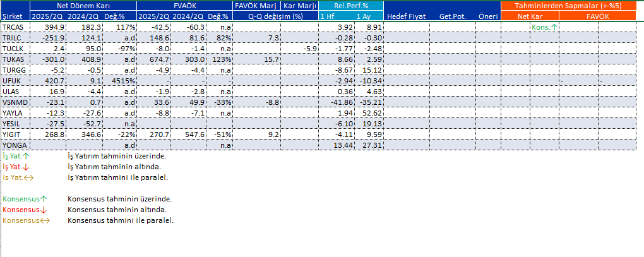Click the Öneri column header
This screenshot has width=644, height=257.
(487, 16)
